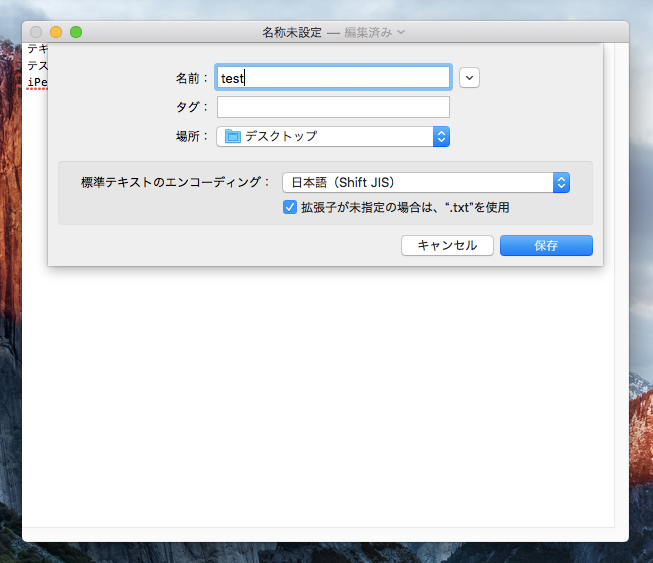Click the 名前 filename field containing test
Screen dimensions: 653x563
tap(333, 77)
